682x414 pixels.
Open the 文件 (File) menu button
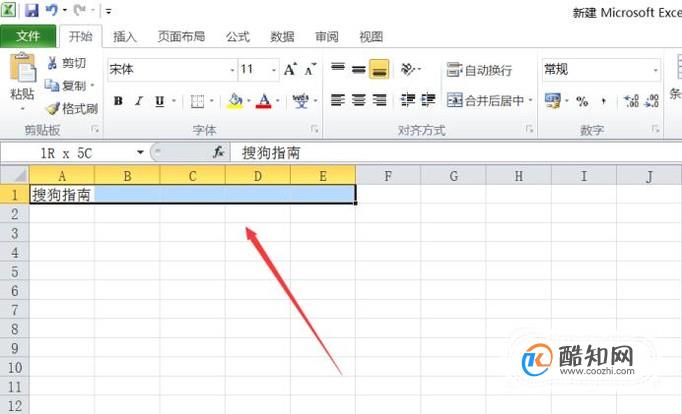[x=28, y=36]
